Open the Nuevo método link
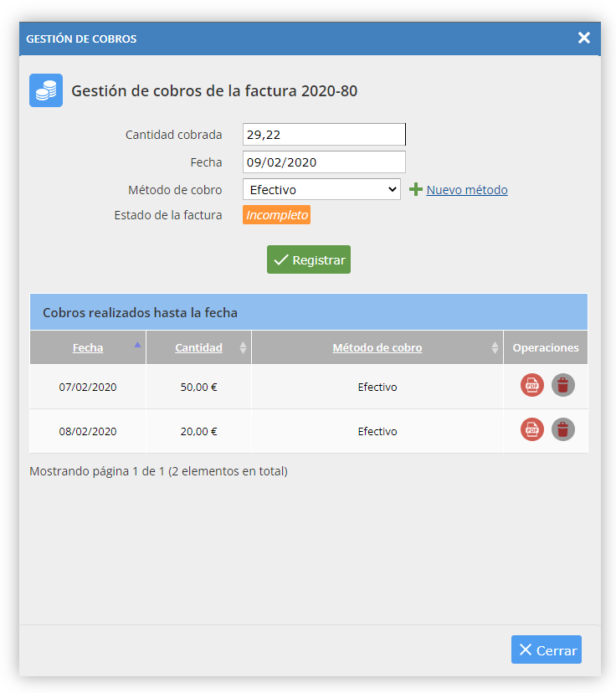Screen dimensions: 616x693 (467, 190)
